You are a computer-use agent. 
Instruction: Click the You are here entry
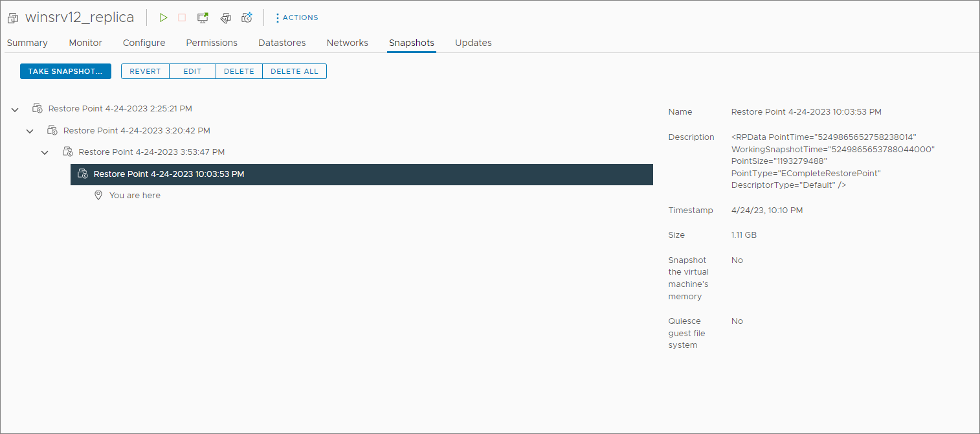point(135,195)
